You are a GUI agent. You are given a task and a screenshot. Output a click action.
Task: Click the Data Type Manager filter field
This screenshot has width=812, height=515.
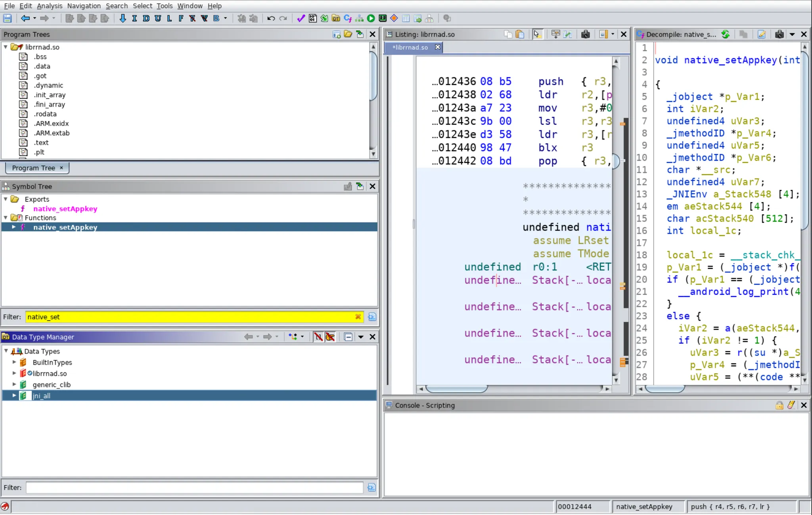pos(194,488)
